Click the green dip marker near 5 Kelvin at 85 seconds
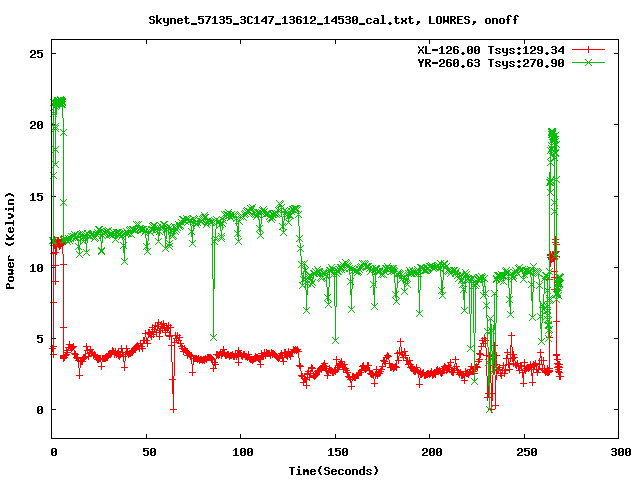Screen dimensions: 640x480 213,337
